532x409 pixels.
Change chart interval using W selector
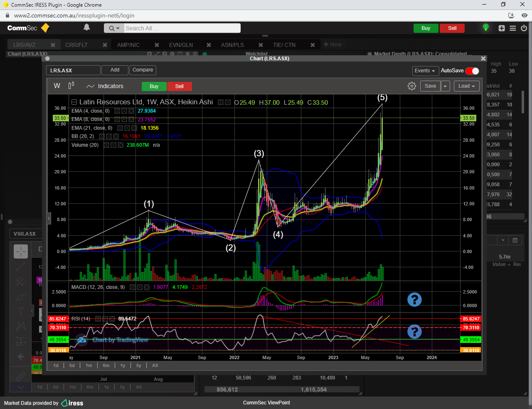(x=57, y=86)
